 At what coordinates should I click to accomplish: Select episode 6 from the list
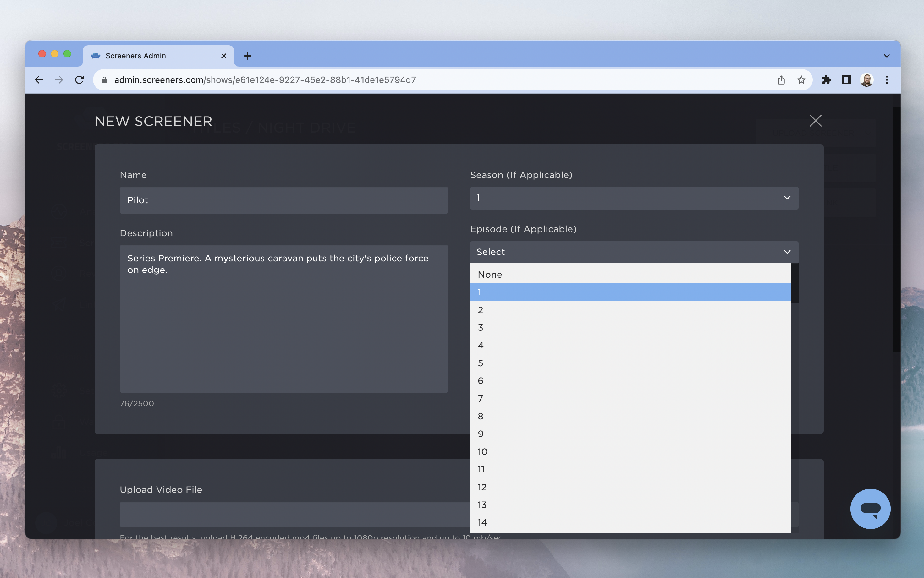(630, 381)
